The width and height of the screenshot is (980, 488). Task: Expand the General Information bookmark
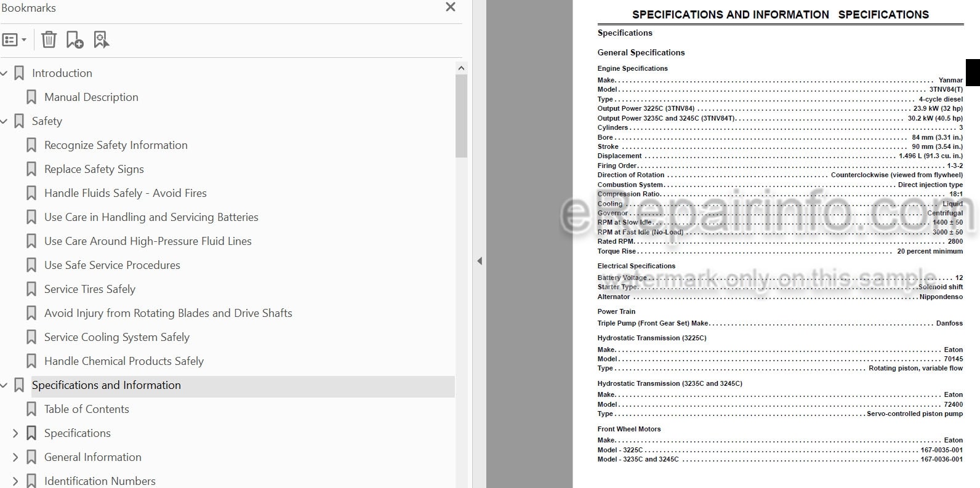pos(16,457)
